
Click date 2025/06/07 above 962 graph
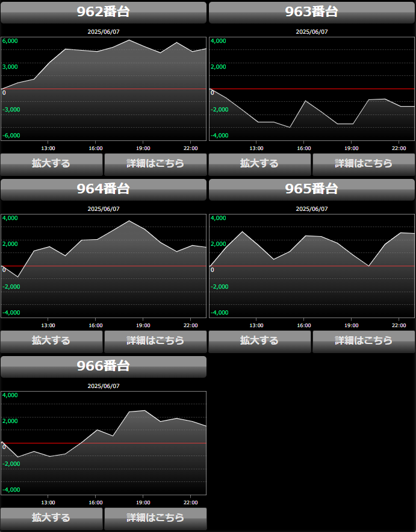click(104, 32)
